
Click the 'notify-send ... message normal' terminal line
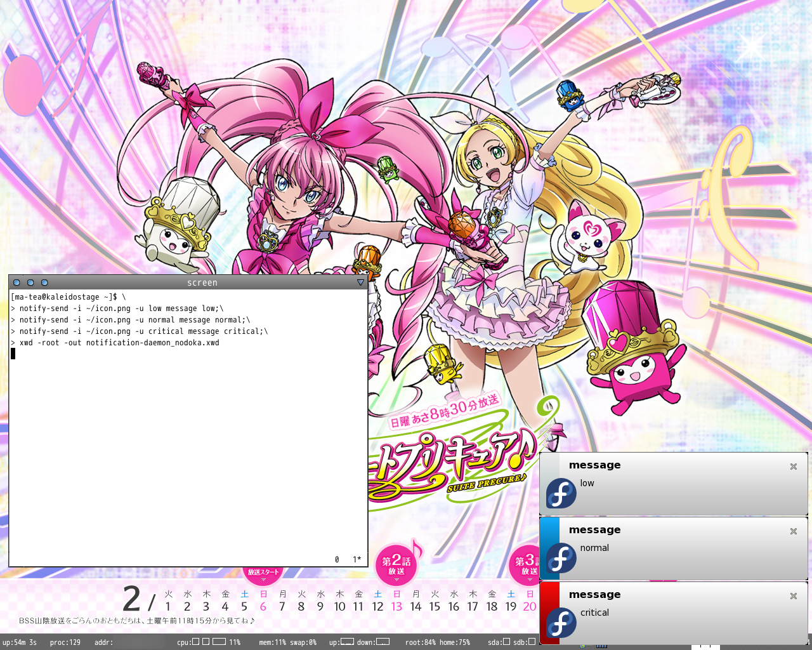[x=131, y=320]
